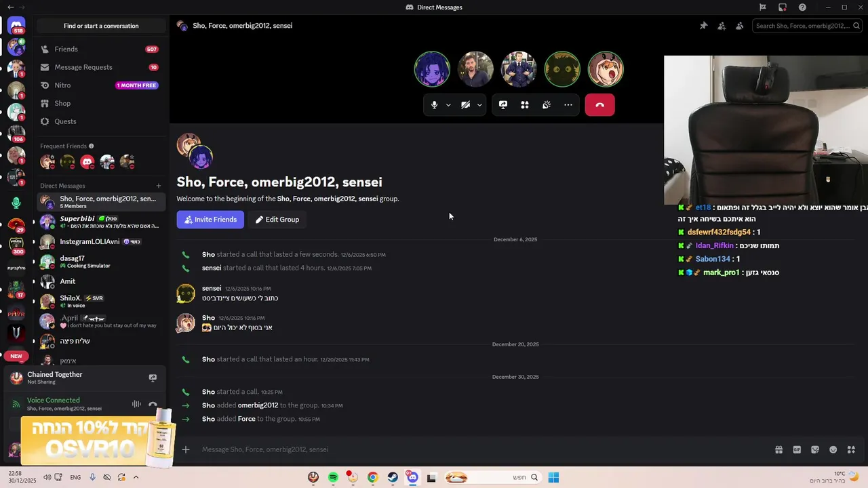Open pinned messages
Screen dimensions: 868x488
click(703, 26)
